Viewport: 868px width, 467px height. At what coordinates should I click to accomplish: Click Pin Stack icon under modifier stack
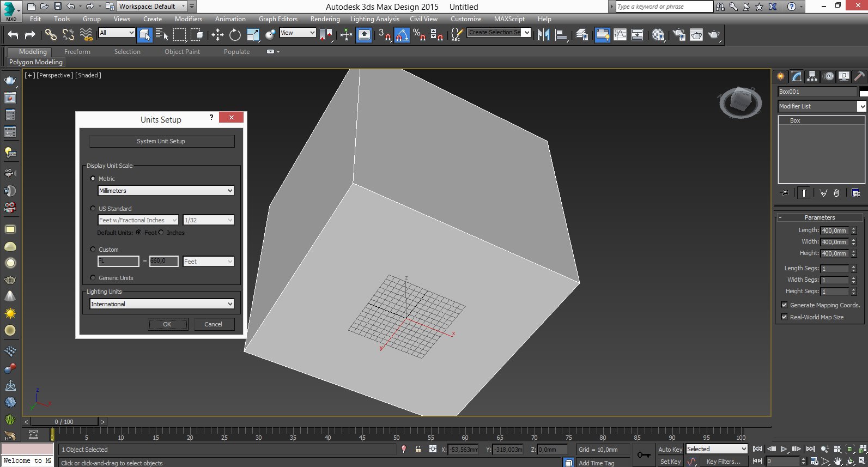tap(785, 193)
